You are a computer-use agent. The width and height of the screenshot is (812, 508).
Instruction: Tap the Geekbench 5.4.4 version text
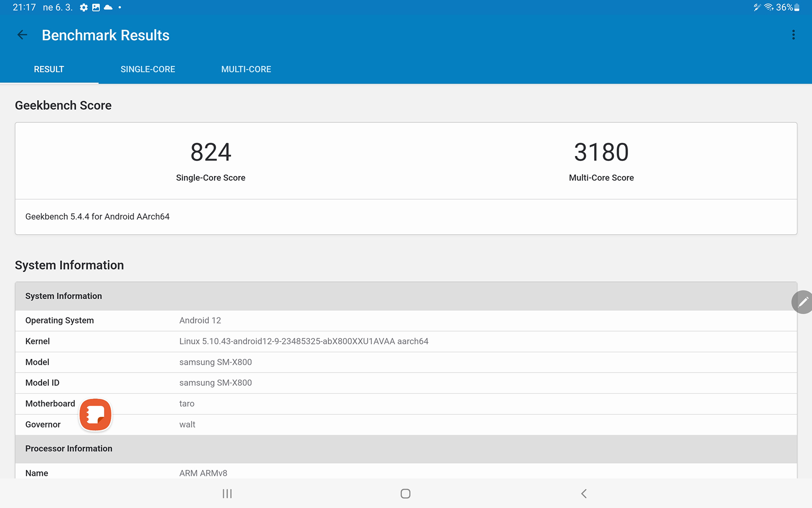coord(97,217)
